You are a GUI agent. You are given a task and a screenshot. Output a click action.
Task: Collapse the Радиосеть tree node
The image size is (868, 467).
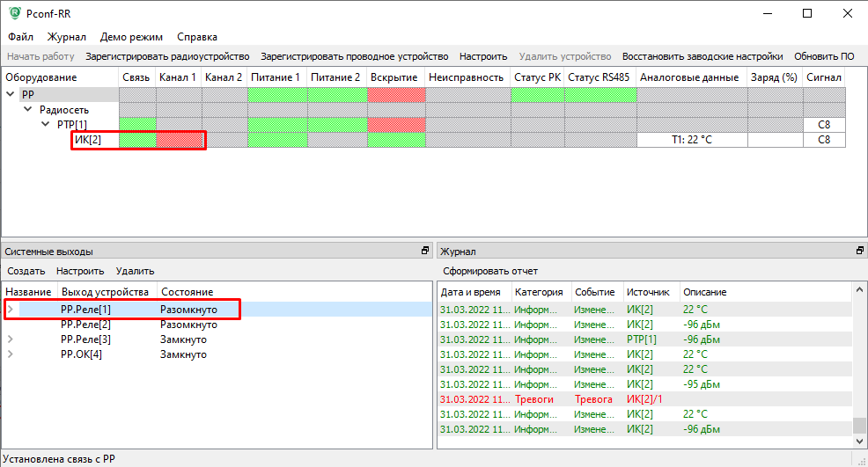29,110
